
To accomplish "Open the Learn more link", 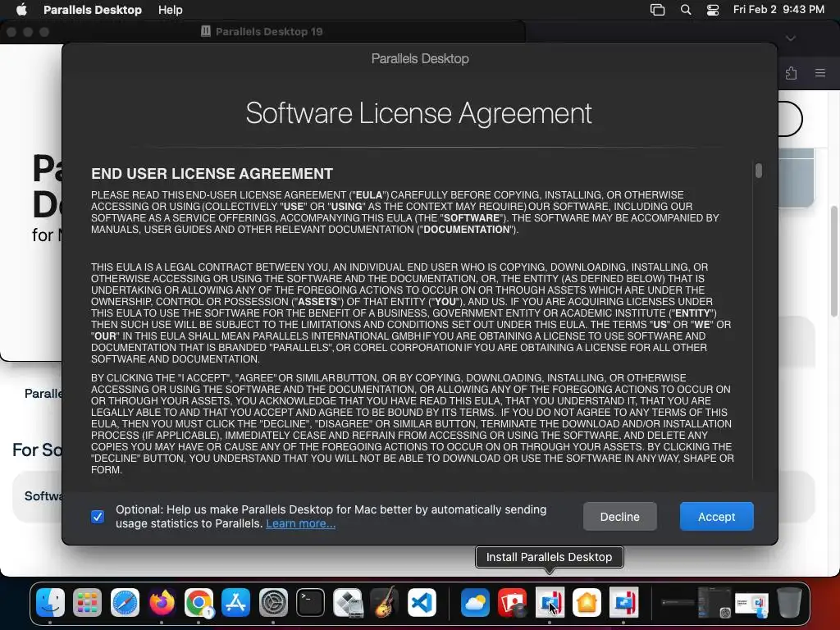I will [300, 523].
